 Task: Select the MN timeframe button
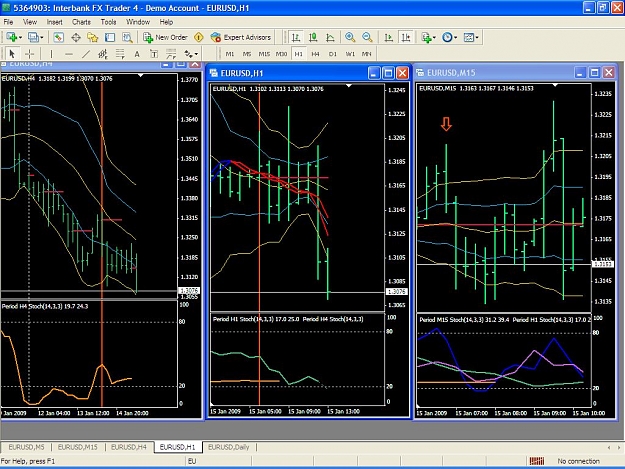(366, 54)
